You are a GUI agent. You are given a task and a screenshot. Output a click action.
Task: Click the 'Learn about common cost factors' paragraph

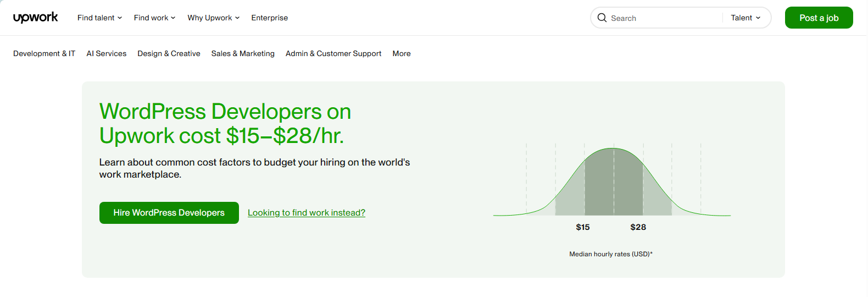click(x=254, y=168)
